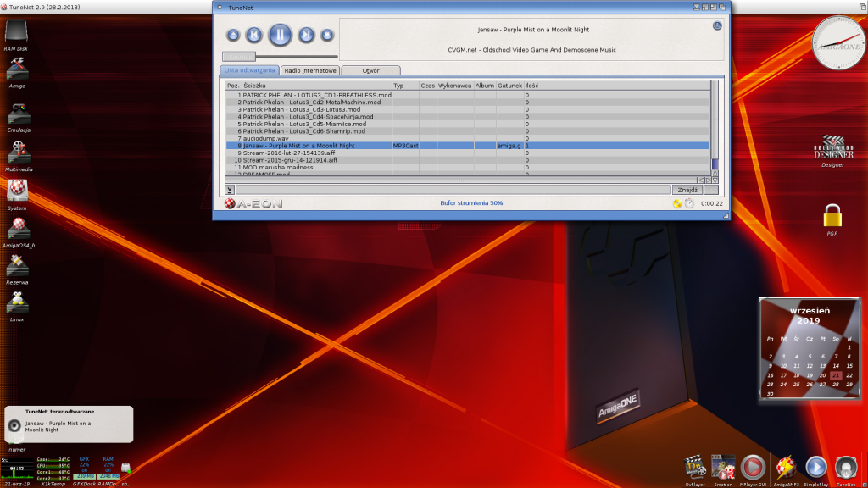Screen dimensions: 868x488
Task: Select Lotus3_Cd6-Shamrip.mod playlist entry
Action: click(468, 131)
